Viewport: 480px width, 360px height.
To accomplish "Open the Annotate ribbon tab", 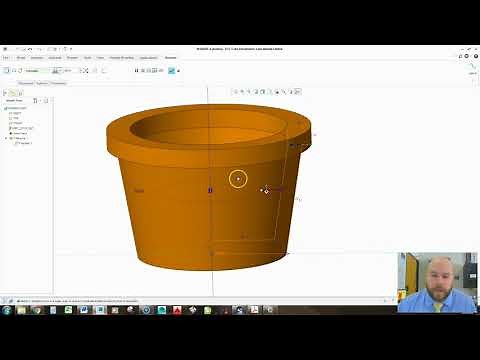I will (55, 58).
